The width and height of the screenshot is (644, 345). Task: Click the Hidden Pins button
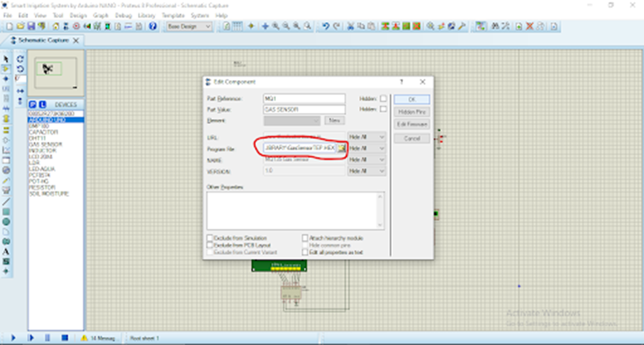(x=412, y=112)
